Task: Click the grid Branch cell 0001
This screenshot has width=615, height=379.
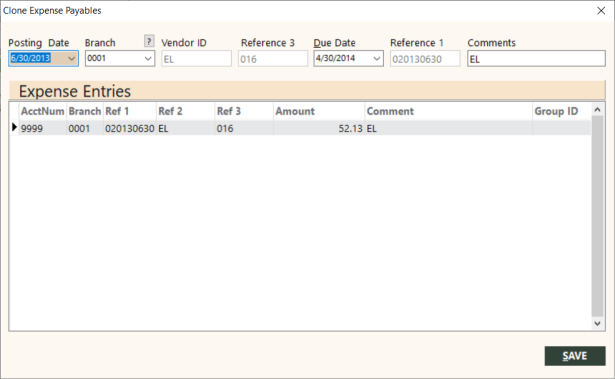Action: 85,128
